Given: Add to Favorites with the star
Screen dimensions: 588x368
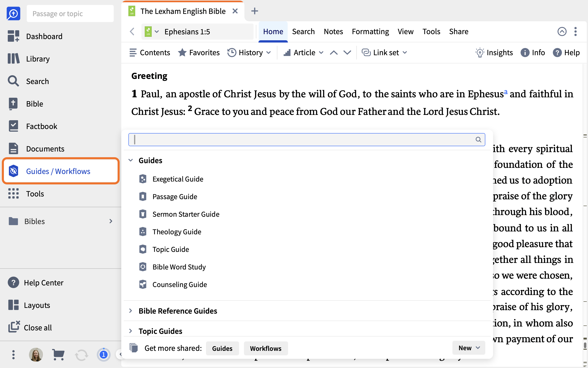Looking at the screenshot, I should click(199, 53).
